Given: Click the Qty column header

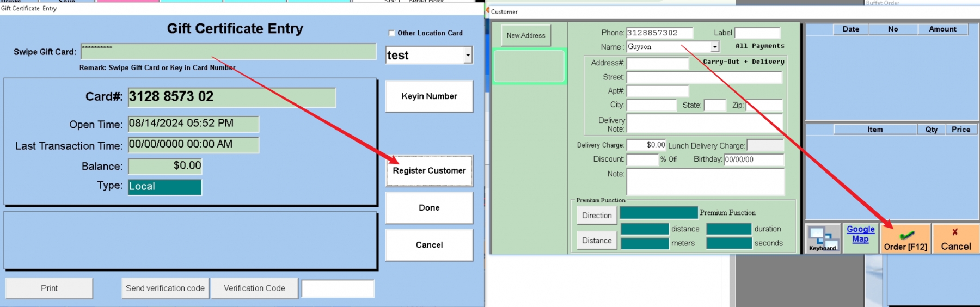Looking at the screenshot, I should 931,130.
